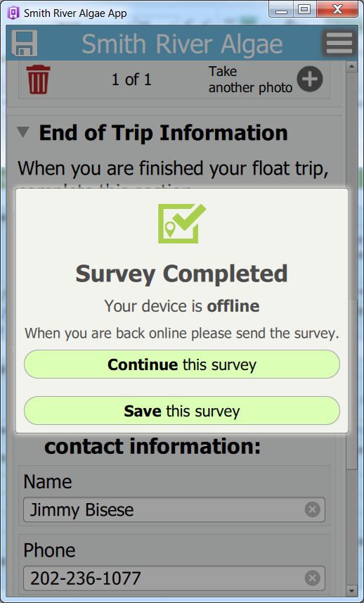Click Save this survey
Viewport: 364px width, 603px height.
[181, 411]
